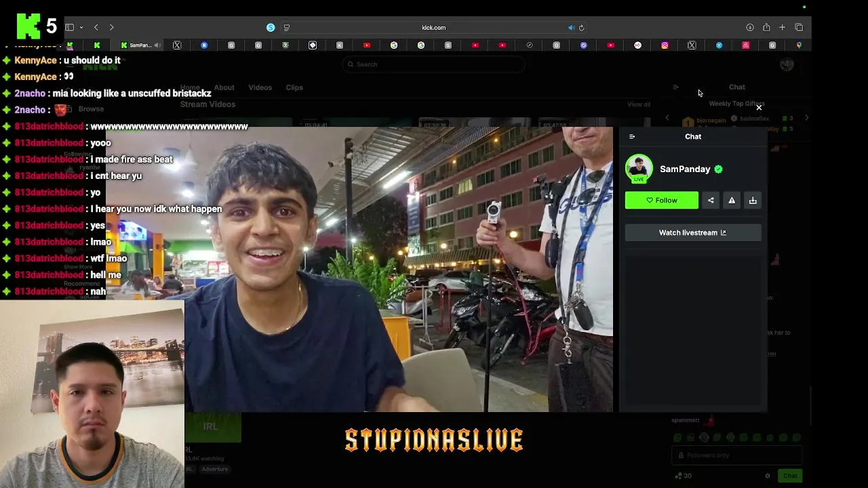Click KennyAce's message 'u should do it'
Image resolution: width=868 pixels, height=488 pixels.
[x=92, y=60]
